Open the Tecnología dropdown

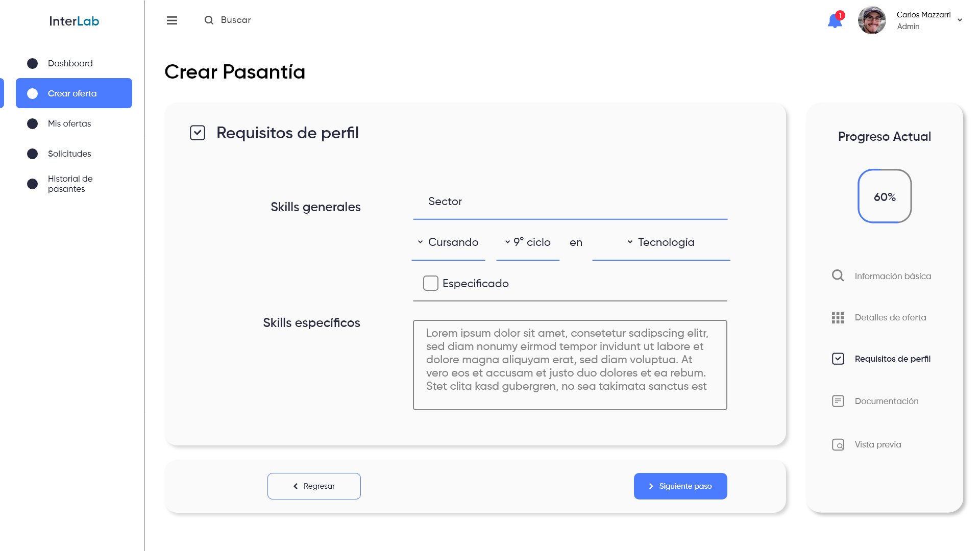661,242
